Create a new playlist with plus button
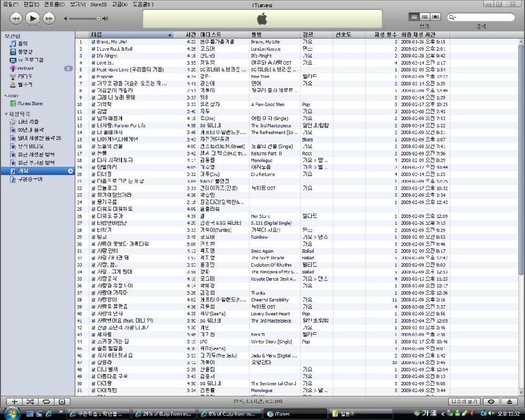 coord(14,402)
